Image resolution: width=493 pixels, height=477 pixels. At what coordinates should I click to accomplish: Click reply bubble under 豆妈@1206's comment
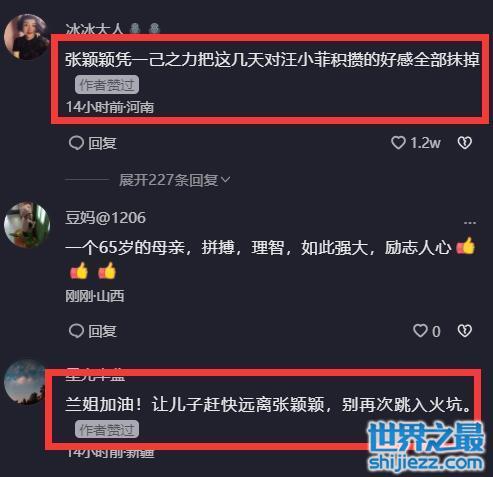pyautogui.click(x=76, y=331)
